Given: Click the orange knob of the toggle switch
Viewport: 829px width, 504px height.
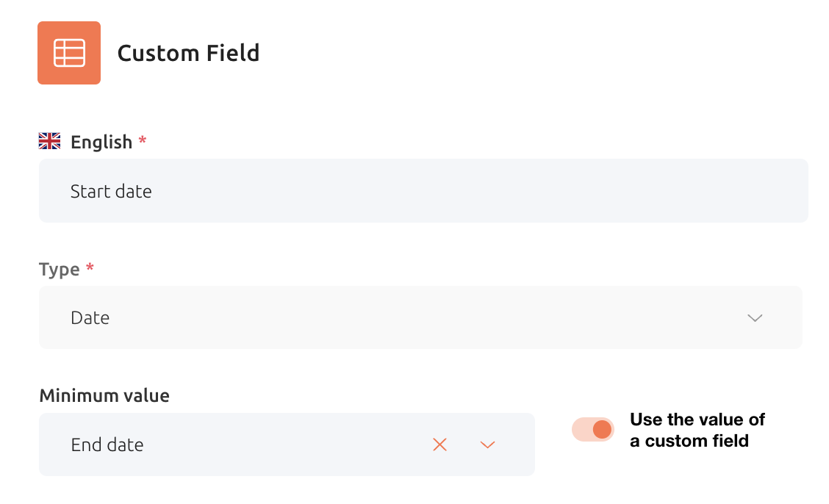Looking at the screenshot, I should click(602, 430).
